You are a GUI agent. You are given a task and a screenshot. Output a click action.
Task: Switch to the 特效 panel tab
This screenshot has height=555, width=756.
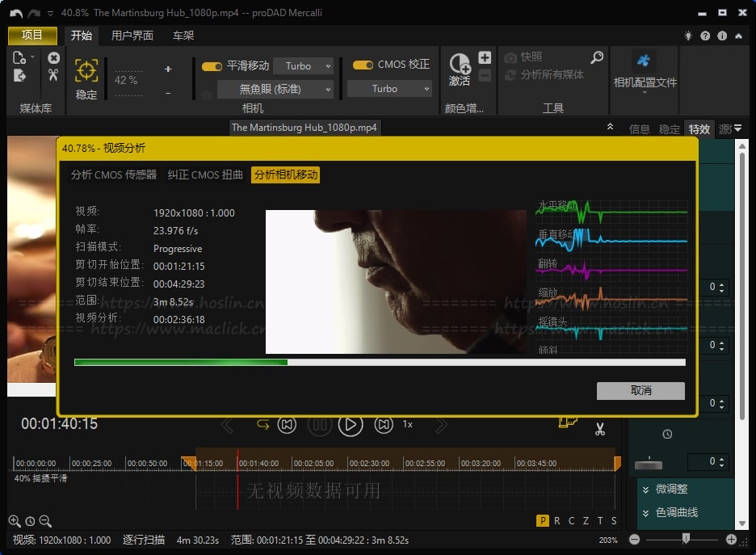click(x=699, y=128)
